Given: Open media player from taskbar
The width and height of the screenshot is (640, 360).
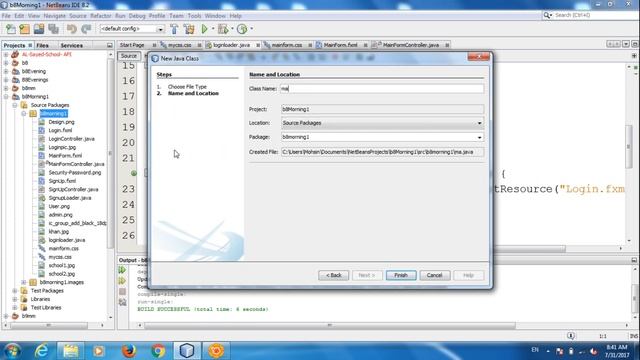Looking at the screenshot, I should tap(99, 351).
